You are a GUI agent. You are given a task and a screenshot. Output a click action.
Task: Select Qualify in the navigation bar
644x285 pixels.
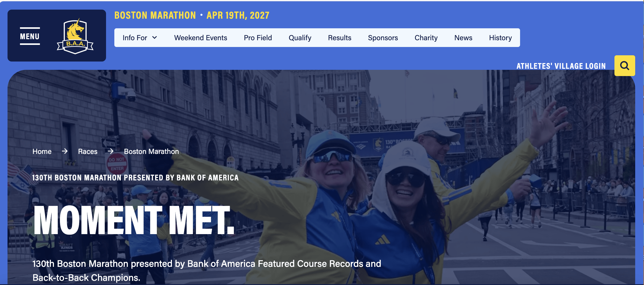[300, 38]
